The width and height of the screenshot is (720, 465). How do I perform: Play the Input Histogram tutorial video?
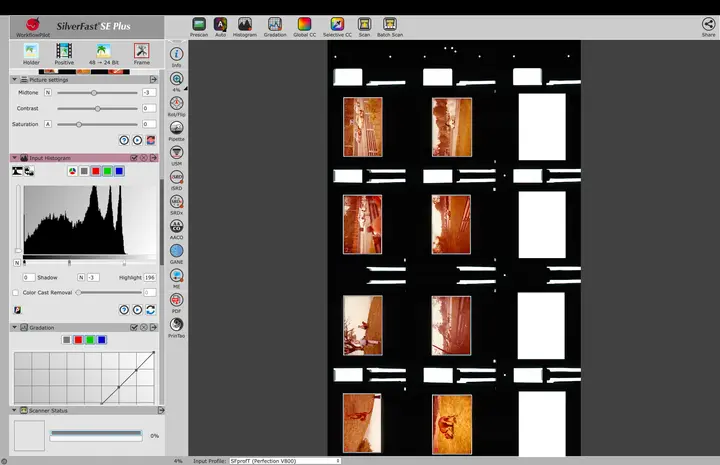pos(137,310)
